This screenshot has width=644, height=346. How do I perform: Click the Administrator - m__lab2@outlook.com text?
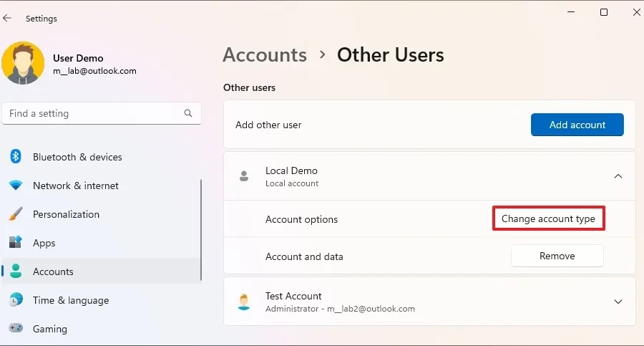(x=340, y=309)
